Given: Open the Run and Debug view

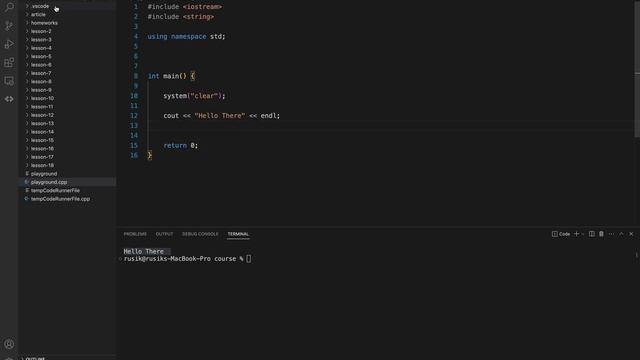Looking at the screenshot, I should [9, 44].
